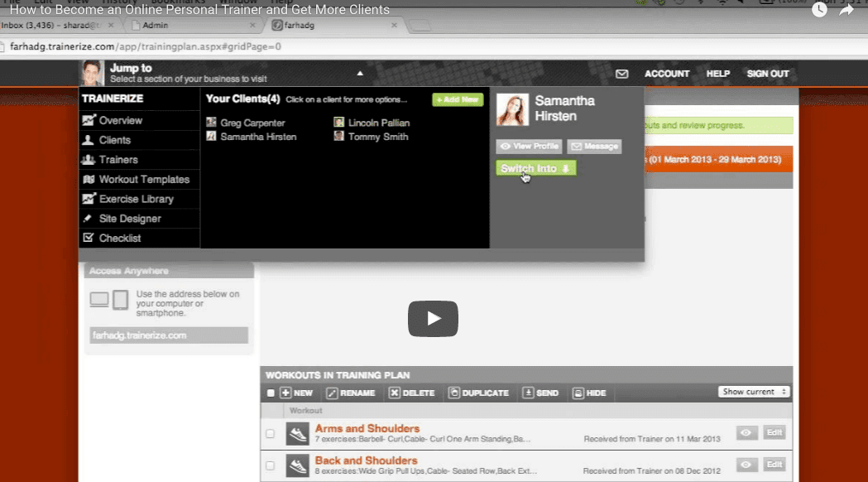The image size is (868, 482).
Task: Click the training plan date range banner
Action: click(x=718, y=160)
